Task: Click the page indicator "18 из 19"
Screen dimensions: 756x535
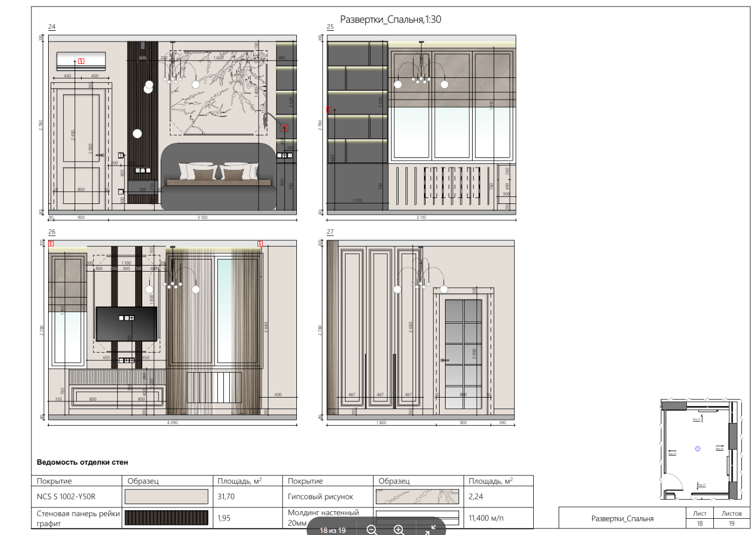Action: tap(333, 530)
